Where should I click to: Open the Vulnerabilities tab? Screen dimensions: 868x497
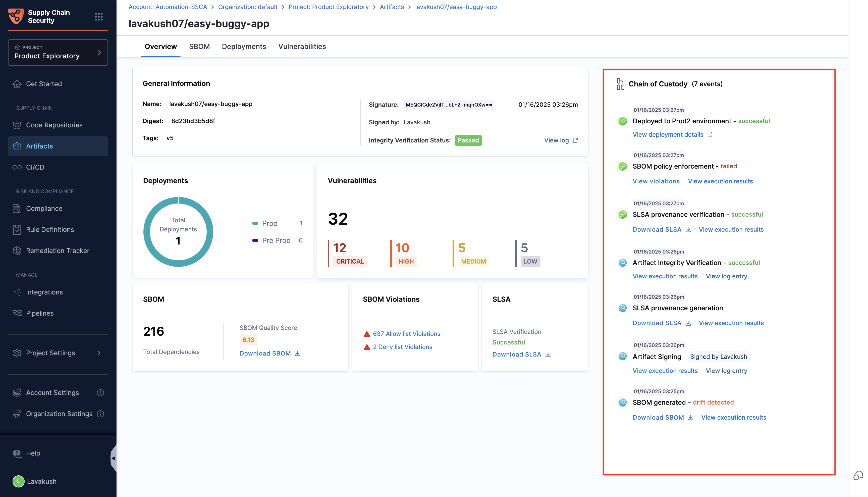click(302, 46)
